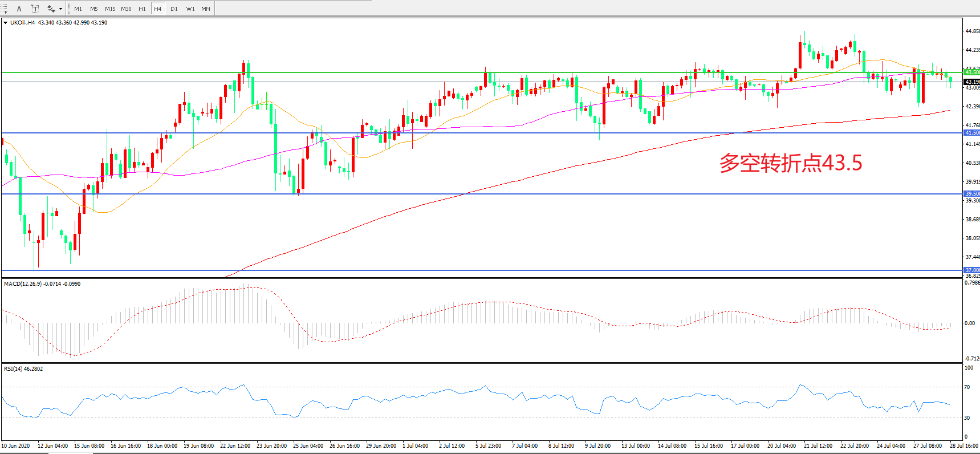
Task: Select the Fibonacci retracement tool
Action: pyautogui.click(x=3, y=9)
